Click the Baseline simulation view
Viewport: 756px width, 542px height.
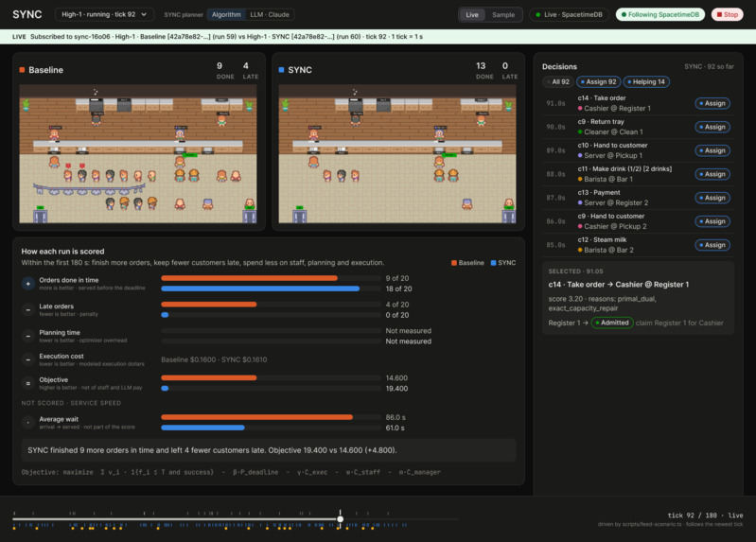138,154
